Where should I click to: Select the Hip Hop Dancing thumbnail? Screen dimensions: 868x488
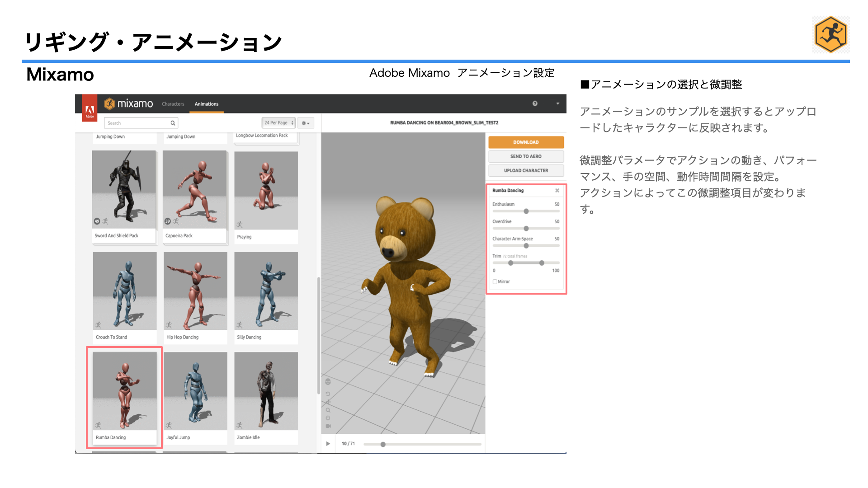pos(195,291)
